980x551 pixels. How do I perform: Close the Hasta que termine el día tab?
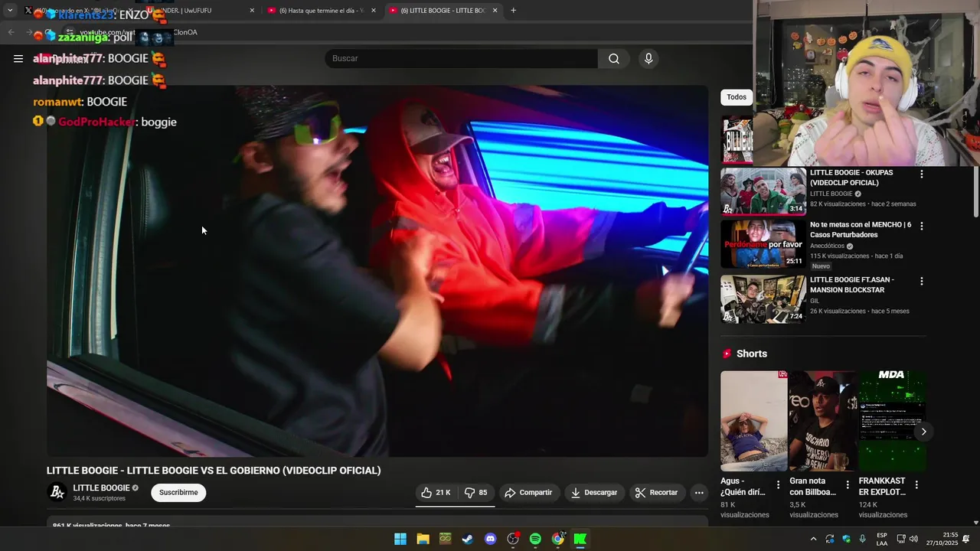[374, 11]
